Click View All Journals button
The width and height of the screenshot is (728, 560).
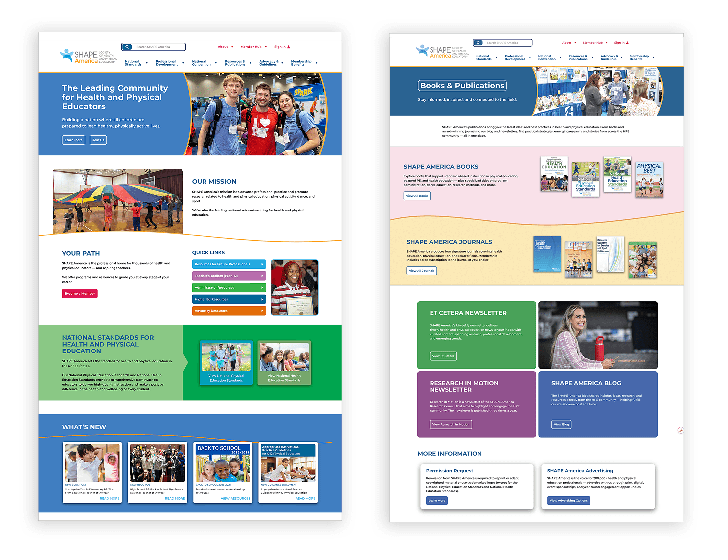point(422,271)
